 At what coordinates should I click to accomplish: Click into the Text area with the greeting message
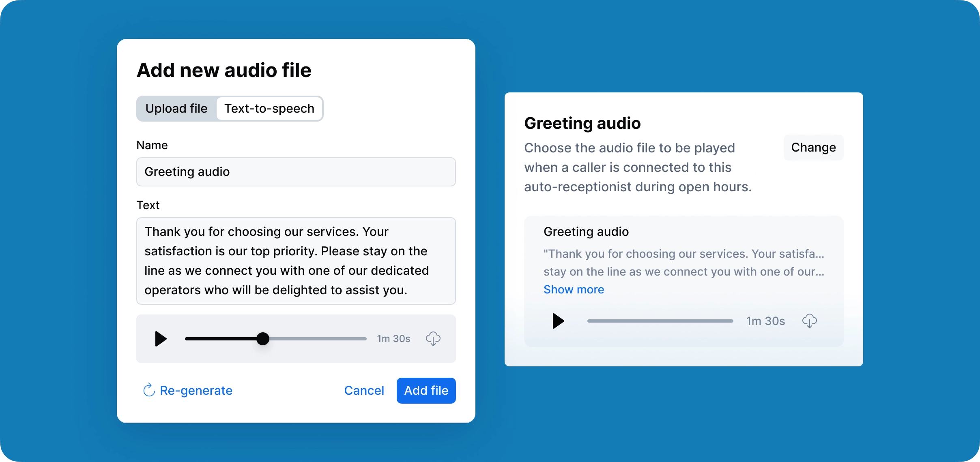[x=296, y=261]
